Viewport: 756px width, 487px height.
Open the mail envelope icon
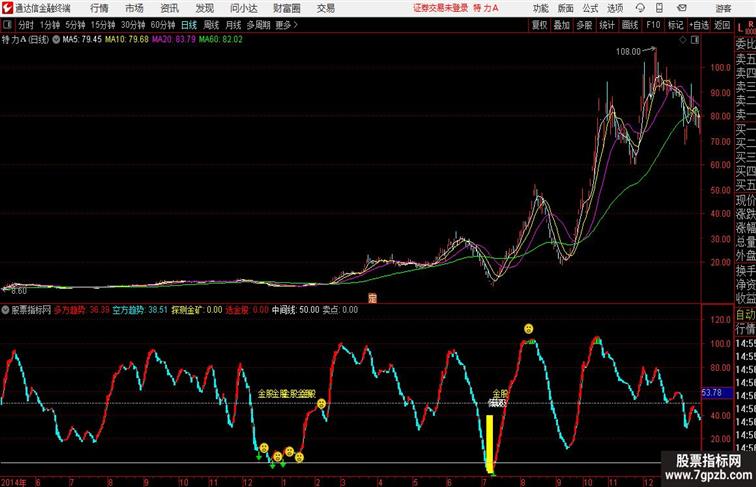[681, 8]
